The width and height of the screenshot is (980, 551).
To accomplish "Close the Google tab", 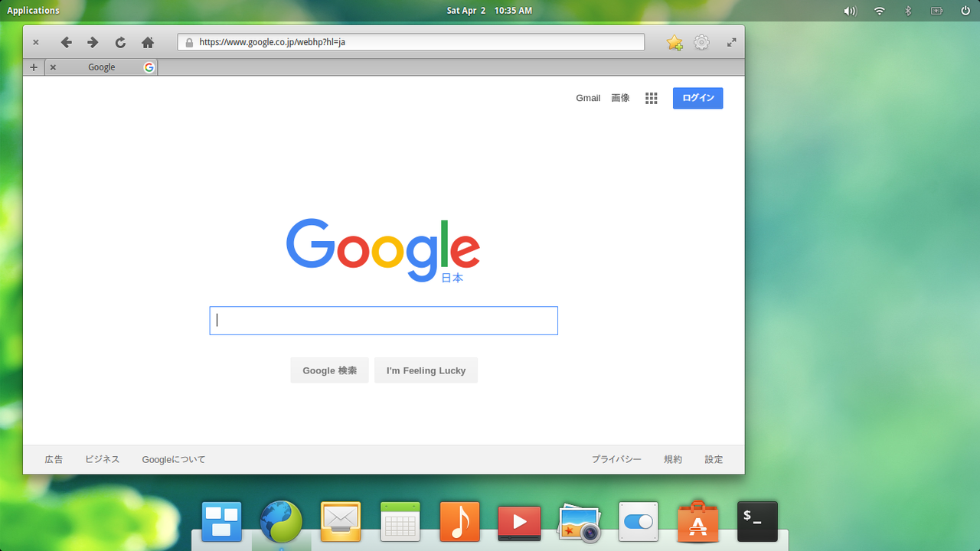I will pos(53,67).
